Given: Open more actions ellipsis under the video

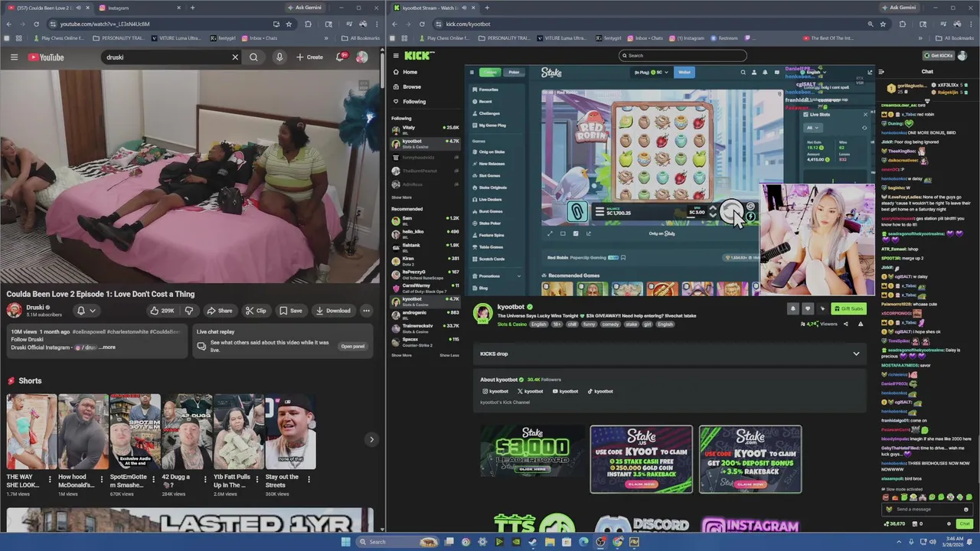Looking at the screenshot, I should (366, 311).
